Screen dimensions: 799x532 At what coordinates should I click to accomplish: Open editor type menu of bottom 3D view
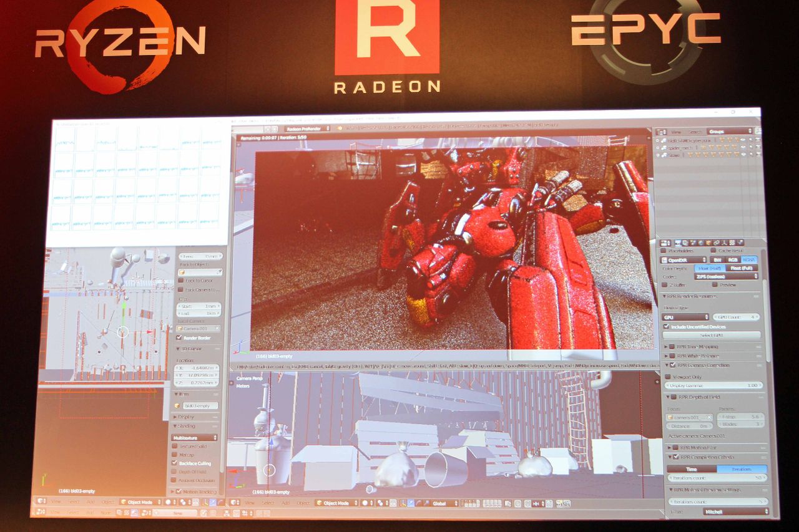point(234,502)
